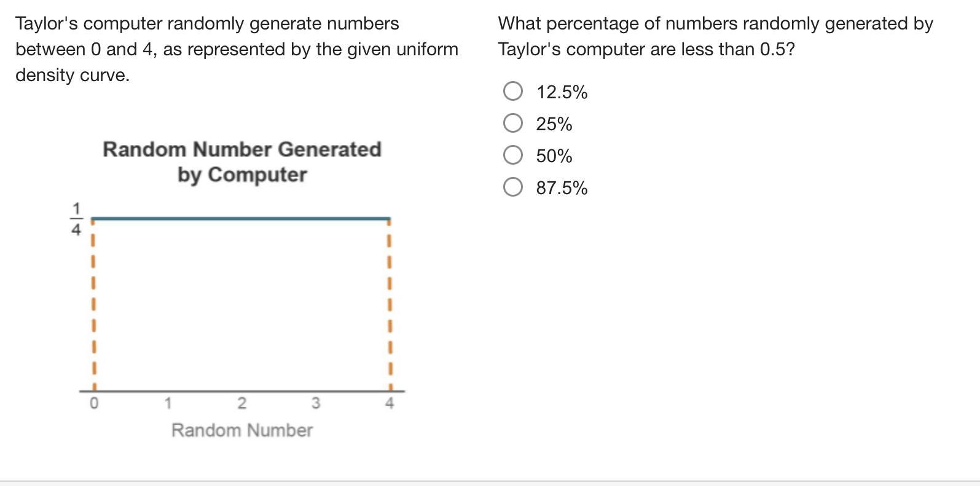Click the 3 tick on x-axis
This screenshot has height=486, width=980.
click(x=315, y=404)
